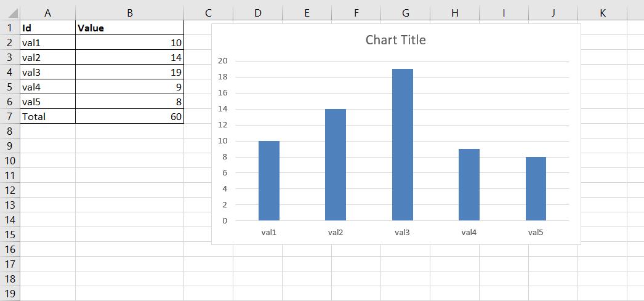Click the val5 bar in chart

[536, 189]
